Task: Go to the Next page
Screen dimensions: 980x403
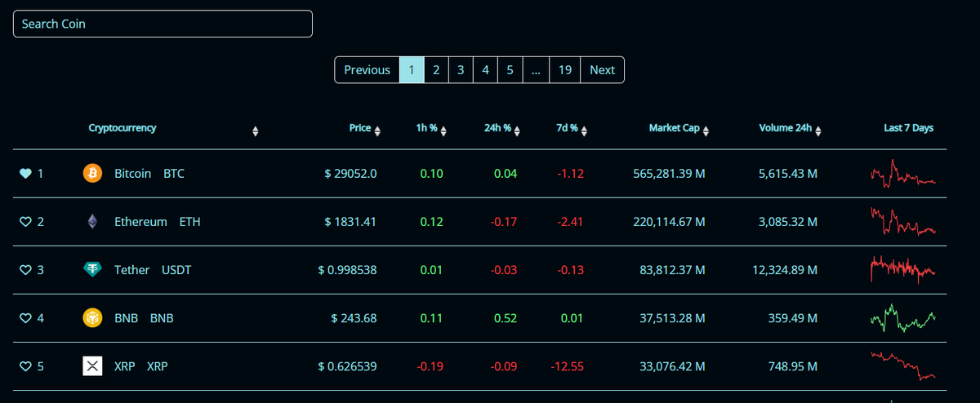Action: coord(602,70)
